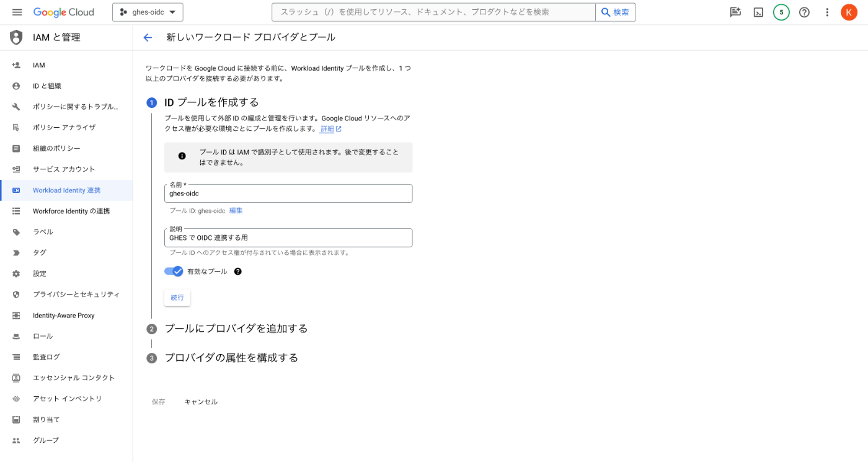Click the privacy and security shield icon

tap(16, 295)
